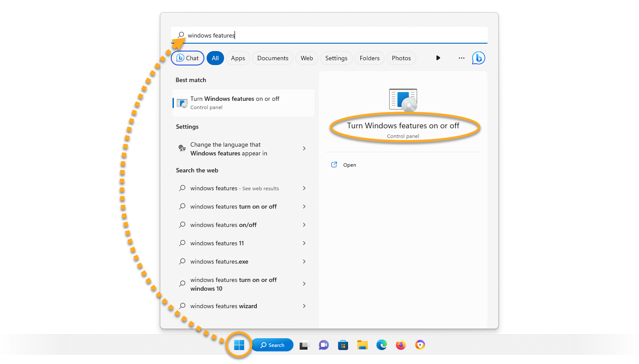Screen dimensions: 639x364
Task: Select 'Turn Windows features on or off' best match
Action: pyautogui.click(x=243, y=103)
